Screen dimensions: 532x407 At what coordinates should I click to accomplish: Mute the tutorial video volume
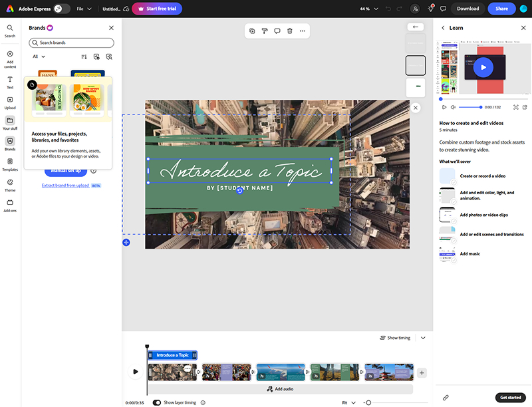coord(454,107)
